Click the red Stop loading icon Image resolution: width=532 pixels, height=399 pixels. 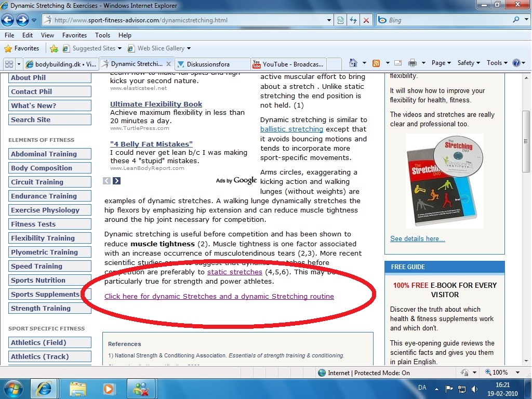click(366, 20)
